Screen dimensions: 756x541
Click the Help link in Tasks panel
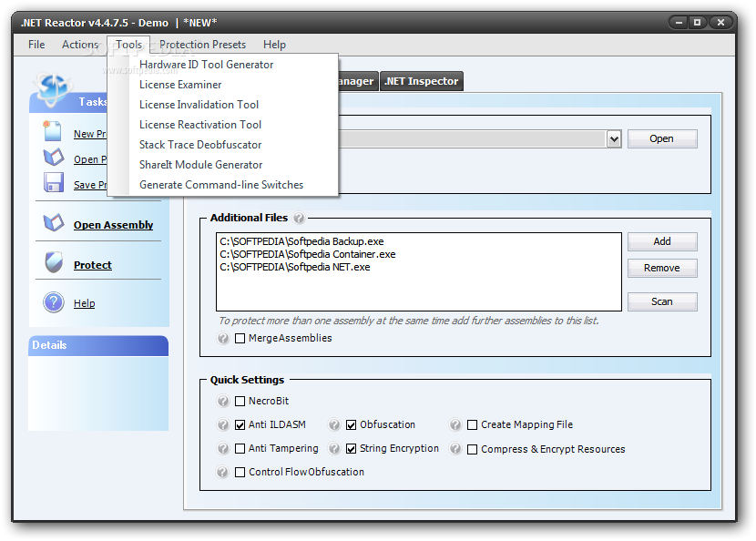coord(85,303)
